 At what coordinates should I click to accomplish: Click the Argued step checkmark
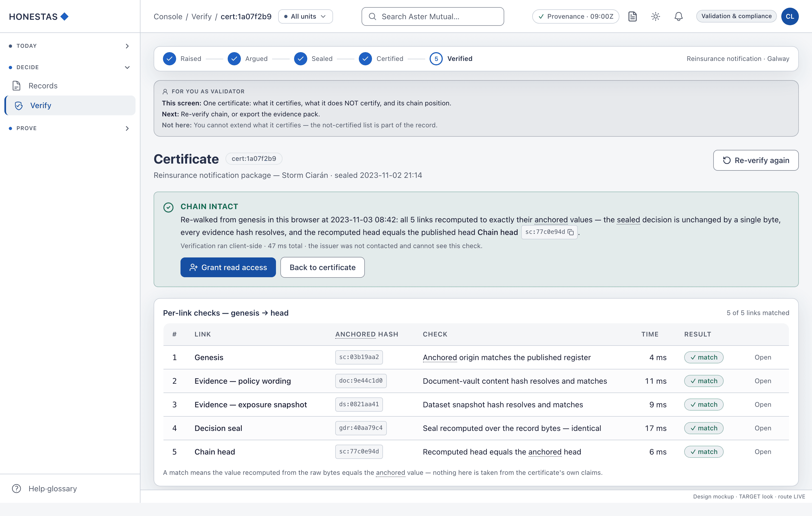[234, 58]
